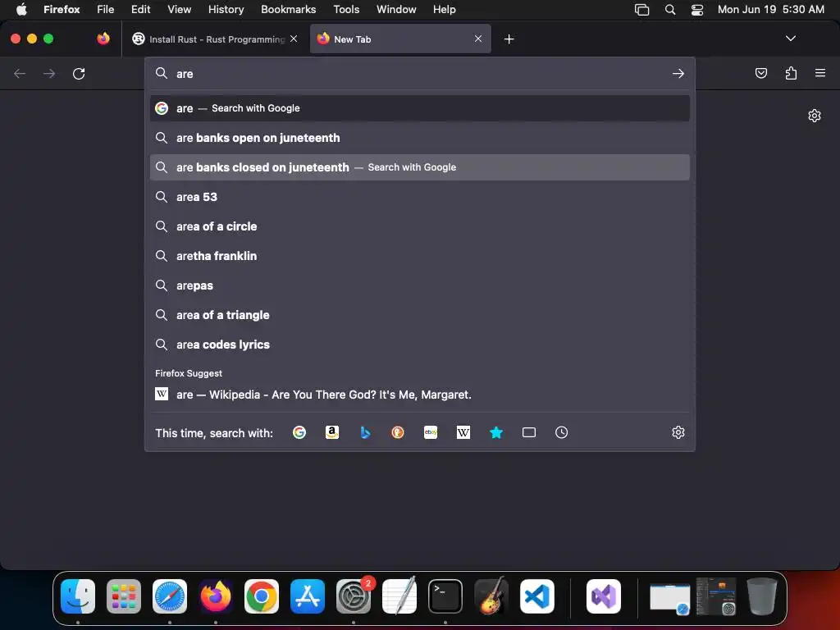The width and height of the screenshot is (840, 630).
Task: Click the address bar text field
Action: [421, 73]
